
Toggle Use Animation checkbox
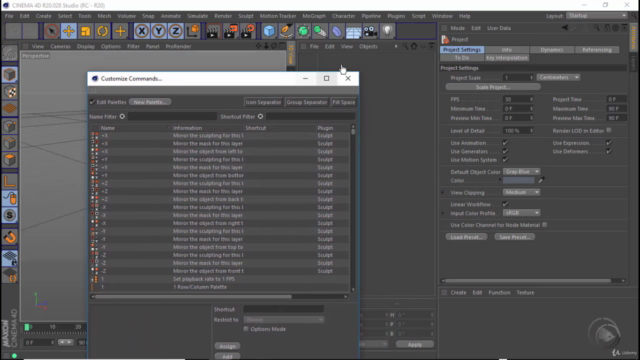pos(505,143)
